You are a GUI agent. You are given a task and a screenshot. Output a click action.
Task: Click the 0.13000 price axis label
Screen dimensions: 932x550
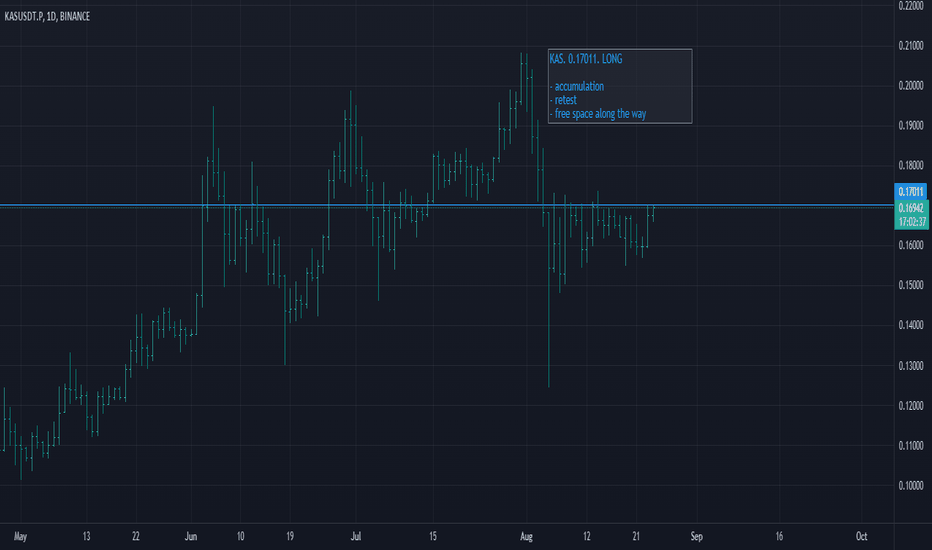(x=911, y=366)
